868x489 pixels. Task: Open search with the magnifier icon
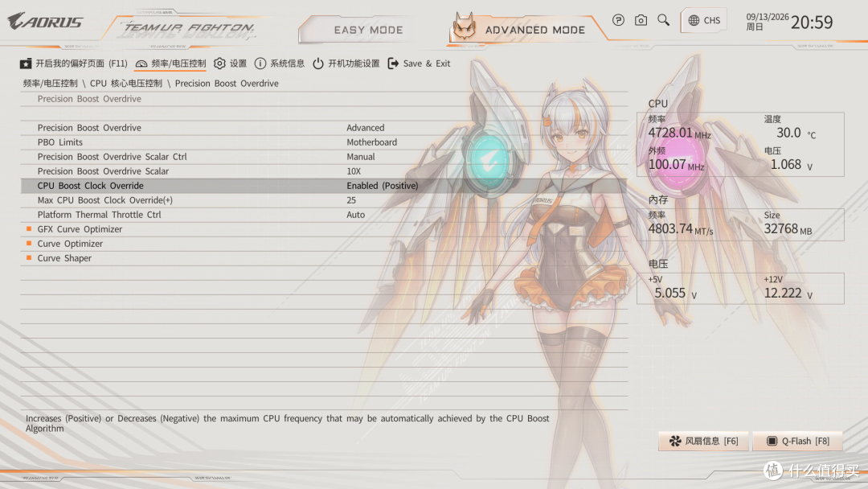[x=663, y=20]
